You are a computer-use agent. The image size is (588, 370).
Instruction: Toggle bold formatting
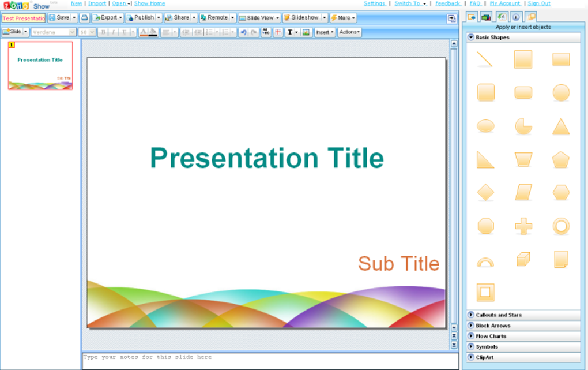pos(103,32)
